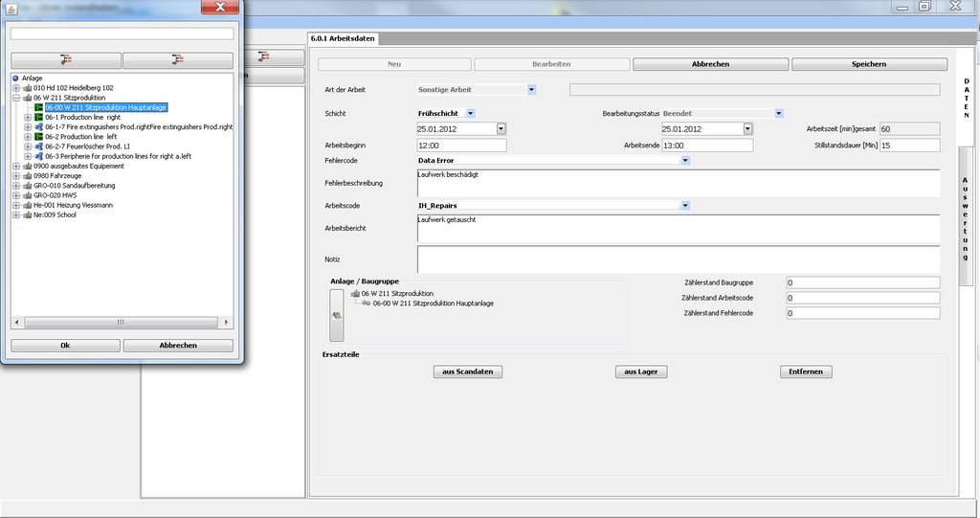Viewport: 980px width, 518px height.
Task: Expand the Ne:009 School tree node
Action: [x=16, y=215]
